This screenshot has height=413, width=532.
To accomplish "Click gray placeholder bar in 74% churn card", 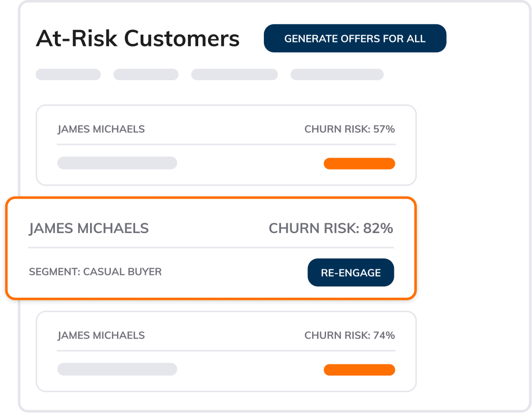I will point(117,369).
